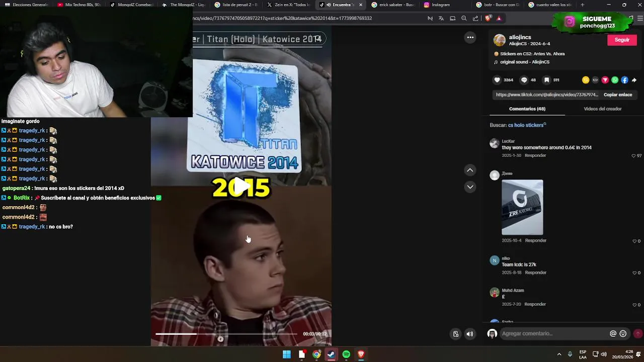
Task: Select the Comentarios (48) tab
Action: click(x=527, y=109)
